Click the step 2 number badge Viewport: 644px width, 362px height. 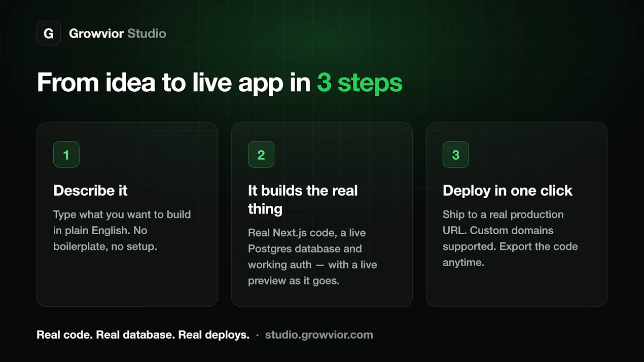(261, 154)
